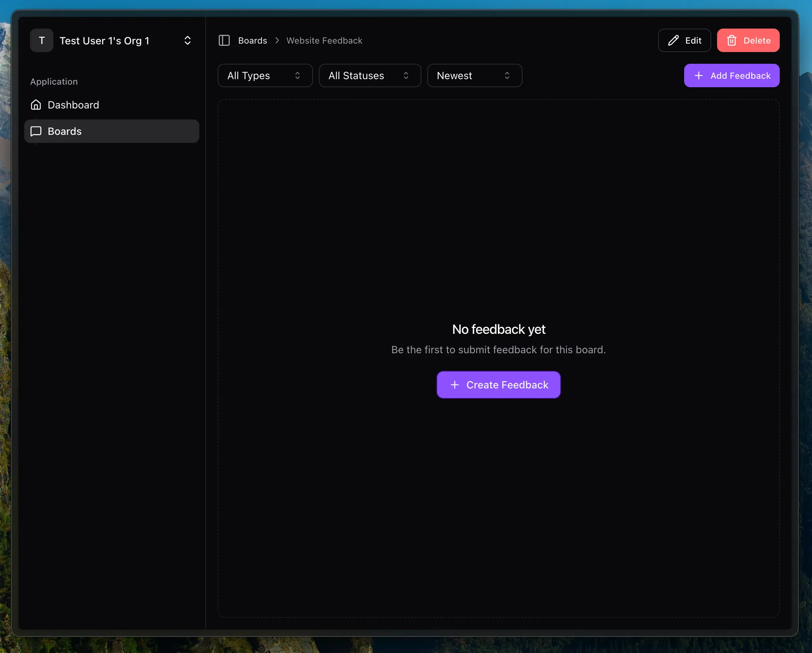Click the T organization avatar
This screenshot has height=653, width=812.
point(42,40)
